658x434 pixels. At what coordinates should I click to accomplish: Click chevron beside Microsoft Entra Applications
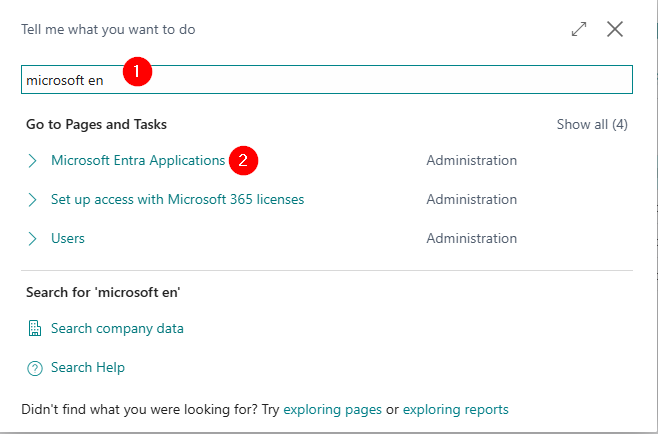click(32, 160)
